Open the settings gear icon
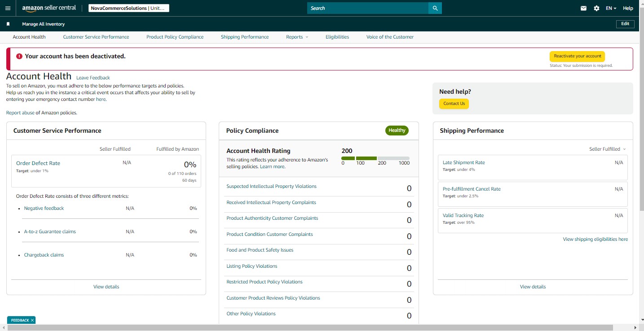The image size is (644, 331). coord(596,8)
